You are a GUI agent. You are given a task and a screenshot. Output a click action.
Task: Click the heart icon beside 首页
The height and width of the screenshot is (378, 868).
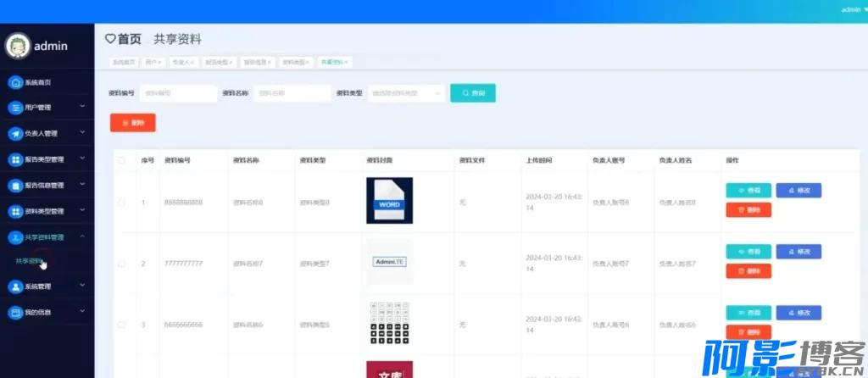pyautogui.click(x=110, y=39)
